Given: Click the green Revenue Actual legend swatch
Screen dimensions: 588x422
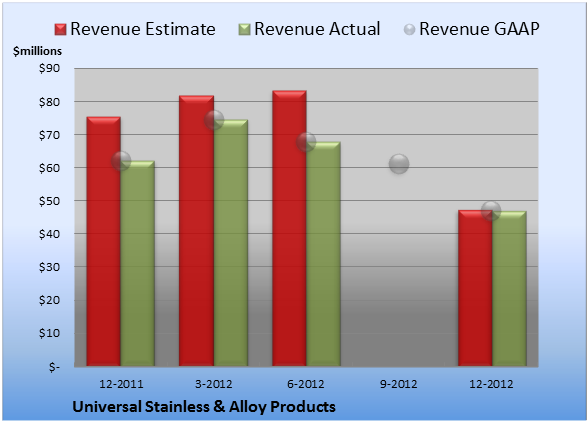Looking at the screenshot, I should point(244,30).
